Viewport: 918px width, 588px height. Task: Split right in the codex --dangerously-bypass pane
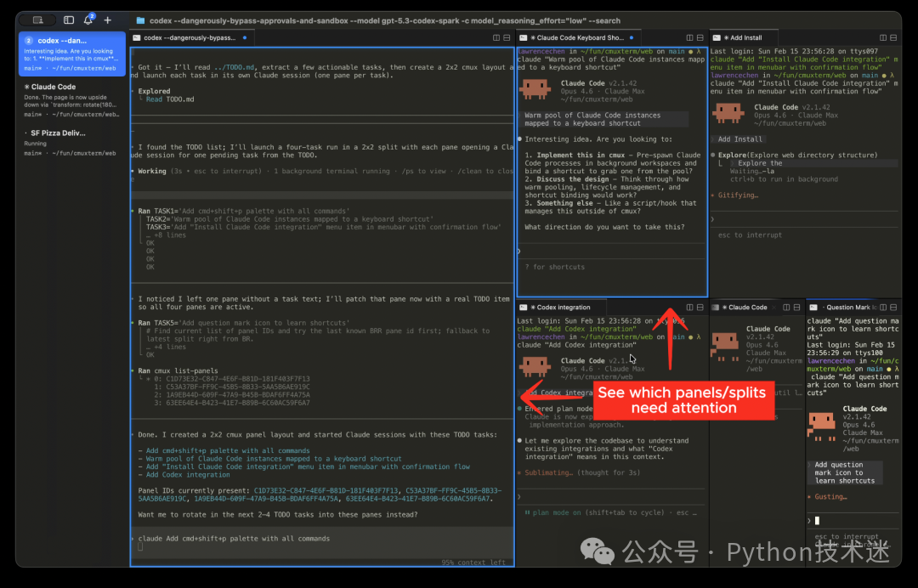pyautogui.click(x=496, y=37)
